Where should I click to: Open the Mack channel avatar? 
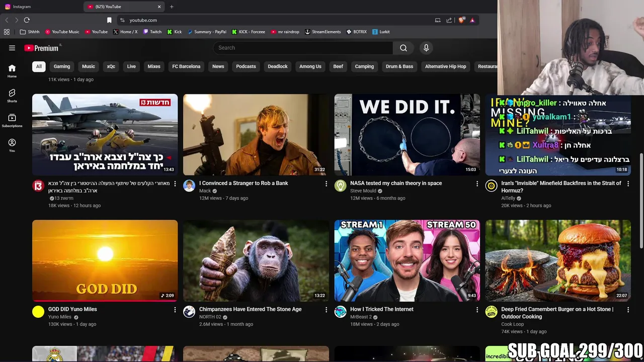pyautogui.click(x=189, y=186)
